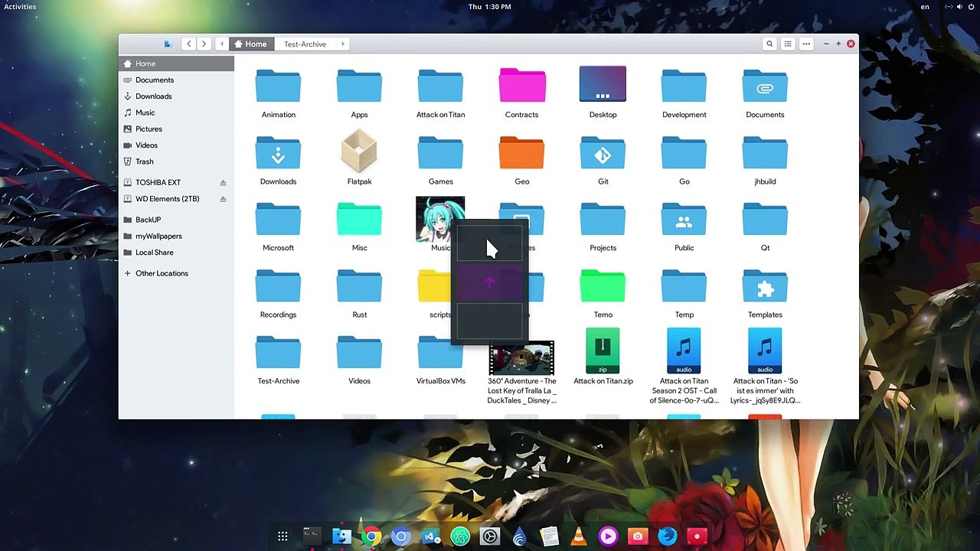The width and height of the screenshot is (980, 551).
Task: Show applications grid from the dock
Action: [283, 536]
